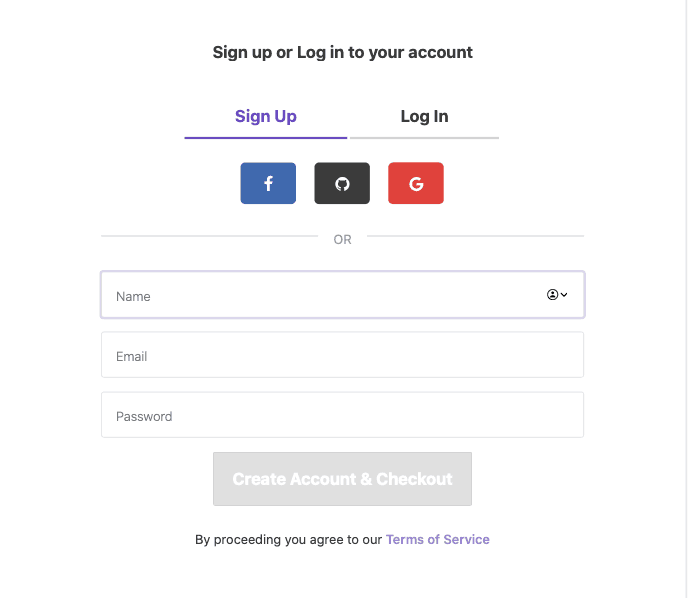Image resolution: width=688 pixels, height=598 pixels.
Task: Click the divider line left of OR
Action: (209, 236)
